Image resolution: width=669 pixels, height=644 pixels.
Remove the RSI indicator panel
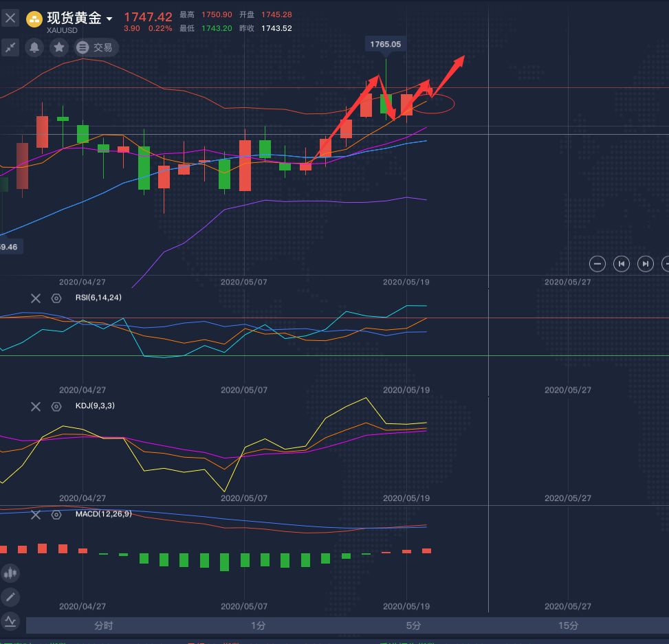(x=36, y=298)
